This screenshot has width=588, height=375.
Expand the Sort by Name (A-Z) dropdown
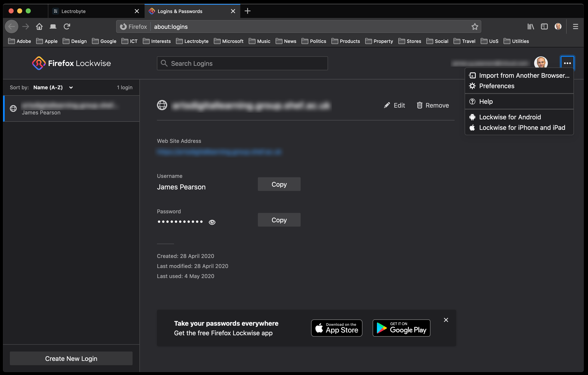53,87
